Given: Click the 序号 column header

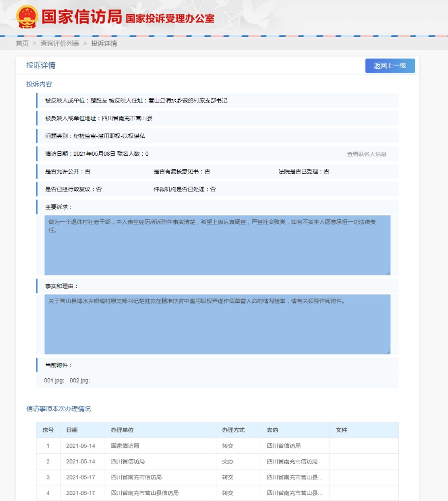Looking at the screenshot, I should [48, 430].
